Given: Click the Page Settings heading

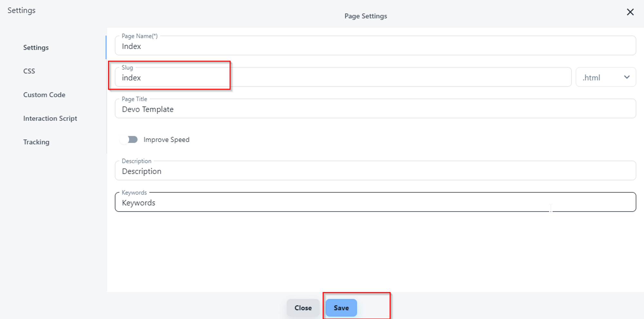Looking at the screenshot, I should point(365,16).
